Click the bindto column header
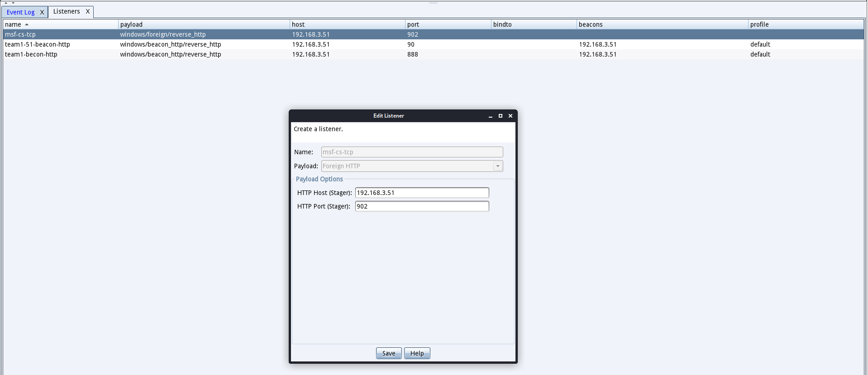The height and width of the screenshot is (375, 868). tap(534, 24)
